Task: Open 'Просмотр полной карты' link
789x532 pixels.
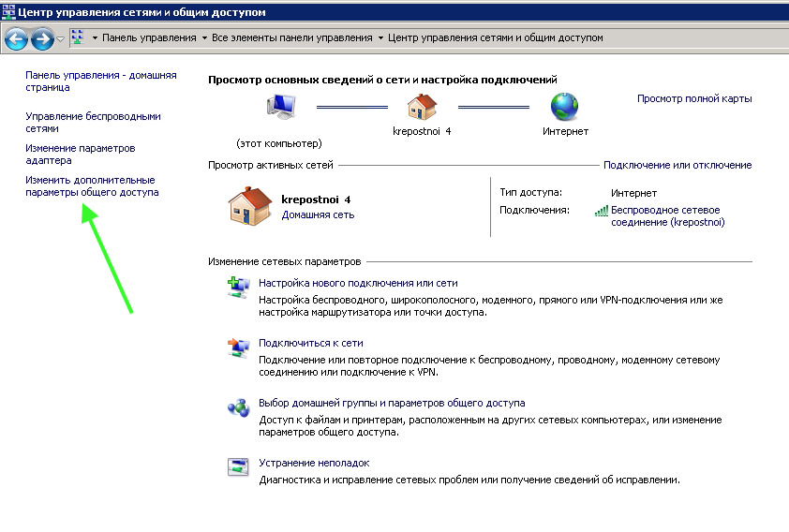Action: click(693, 98)
